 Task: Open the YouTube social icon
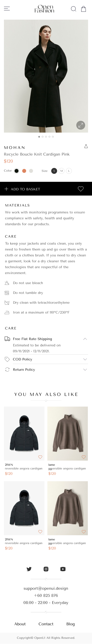click(63, 569)
